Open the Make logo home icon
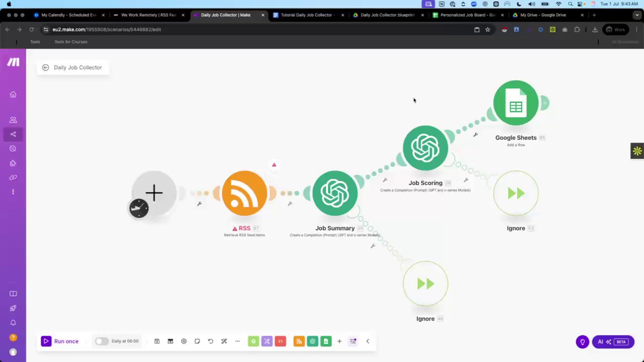The image size is (644, 362). (13, 62)
